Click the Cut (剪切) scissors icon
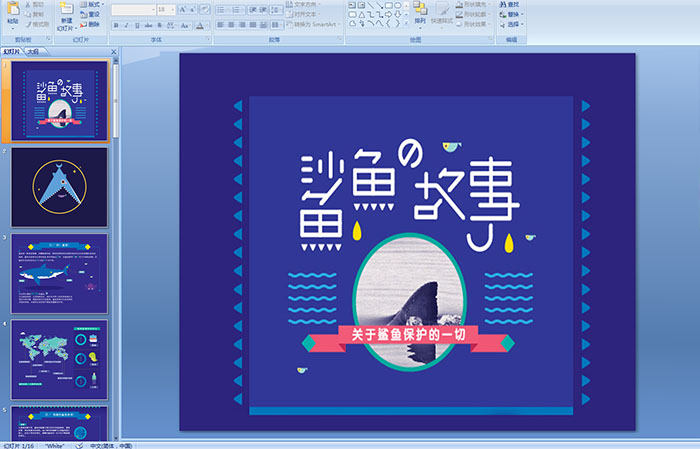This screenshot has width=700, height=449. tap(28, 5)
